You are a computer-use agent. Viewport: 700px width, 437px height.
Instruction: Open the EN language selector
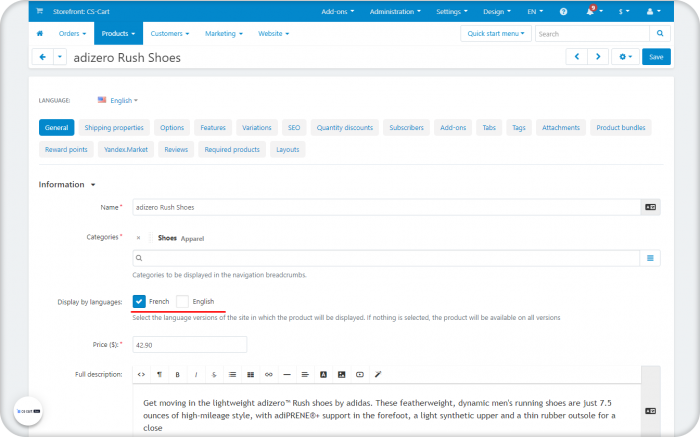coord(535,12)
